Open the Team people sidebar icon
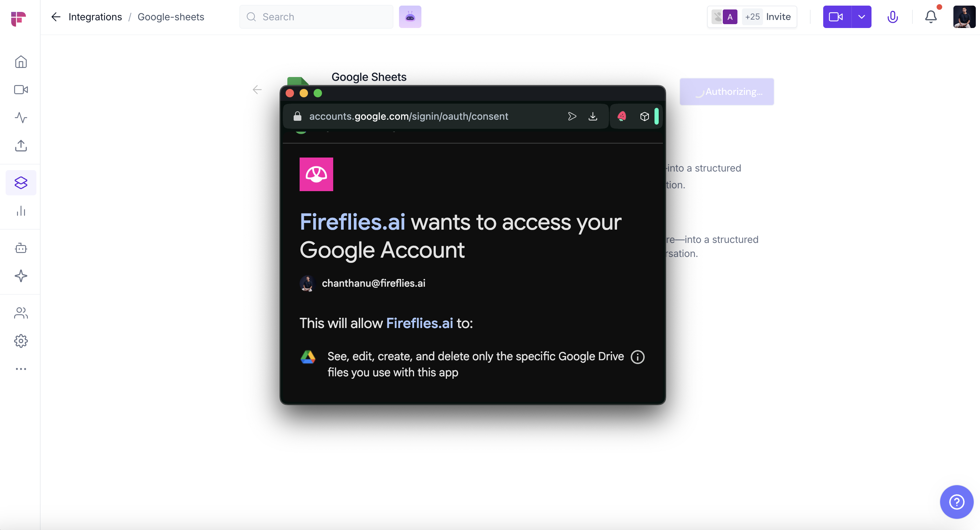Image resolution: width=980 pixels, height=530 pixels. pos(21,313)
